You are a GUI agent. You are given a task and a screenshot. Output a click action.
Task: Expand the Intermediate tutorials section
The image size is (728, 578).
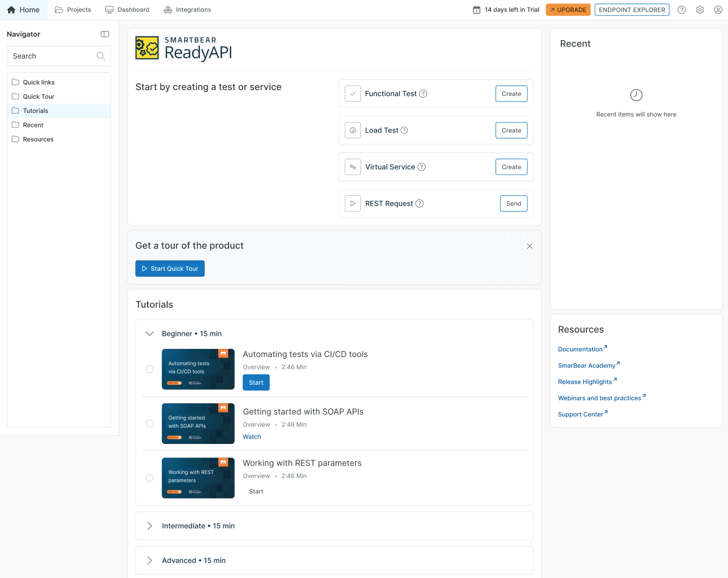[150, 525]
